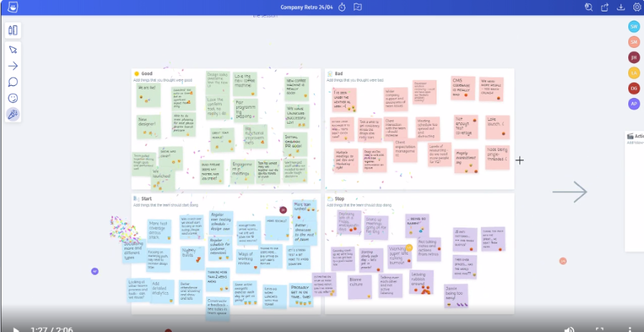Select the 'Engagement in meetings' note

click(243, 172)
